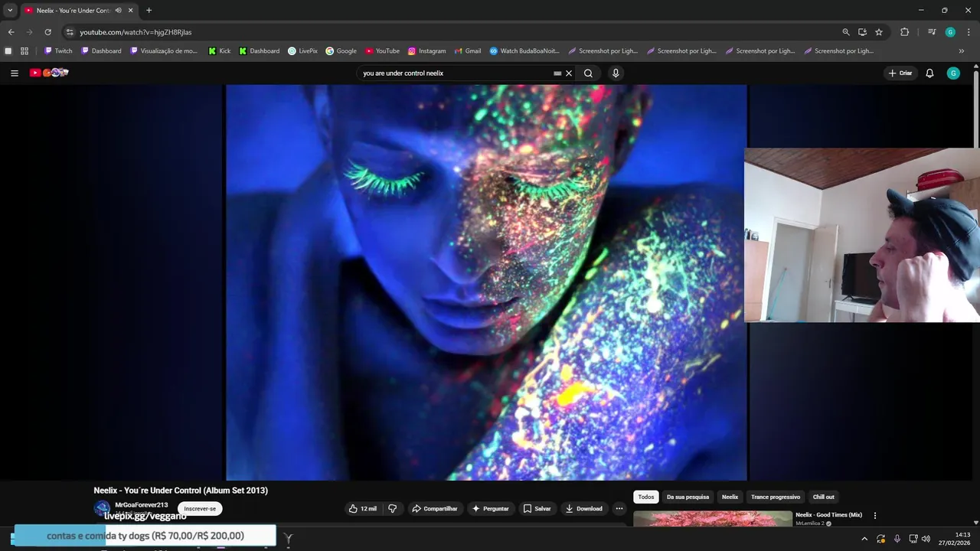Share the video with Compartilhar
Image resolution: width=980 pixels, height=551 pixels.
434,508
